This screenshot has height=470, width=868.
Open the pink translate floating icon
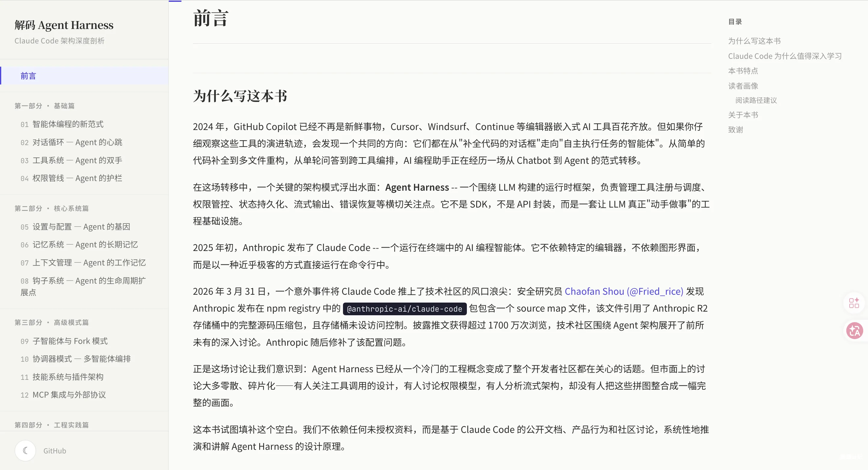(854, 330)
